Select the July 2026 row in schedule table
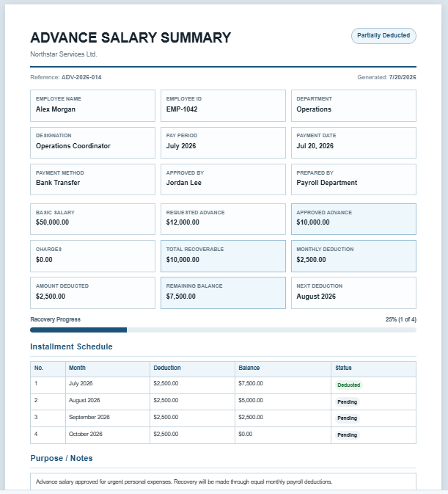 tap(223, 385)
